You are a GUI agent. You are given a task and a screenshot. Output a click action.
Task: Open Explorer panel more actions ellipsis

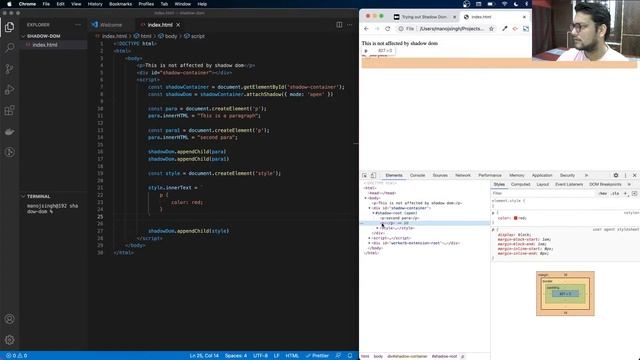coord(78,24)
